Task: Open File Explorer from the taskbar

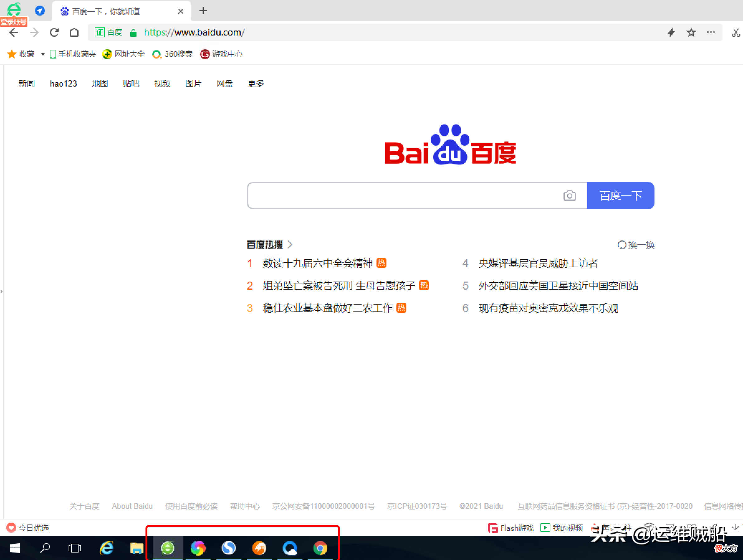Action: pyautogui.click(x=137, y=548)
